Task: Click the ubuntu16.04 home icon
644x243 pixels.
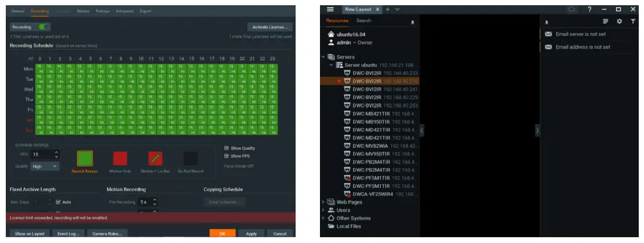Action: 331,34
